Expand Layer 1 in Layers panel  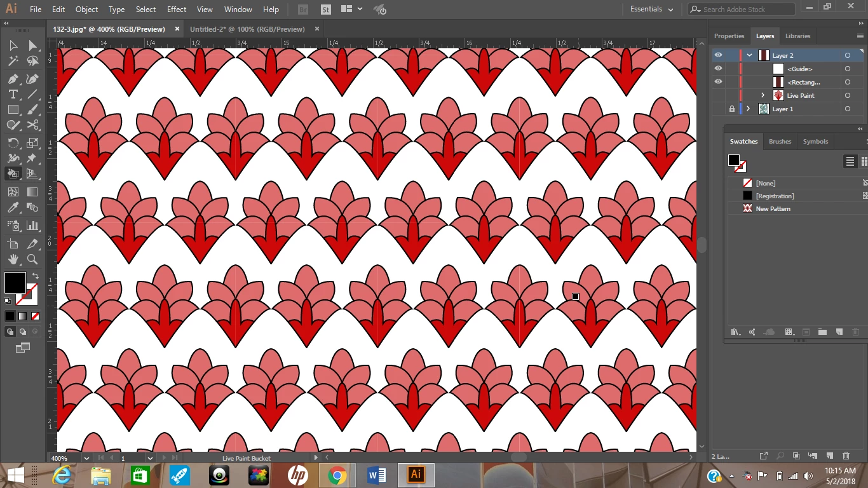[749, 109]
